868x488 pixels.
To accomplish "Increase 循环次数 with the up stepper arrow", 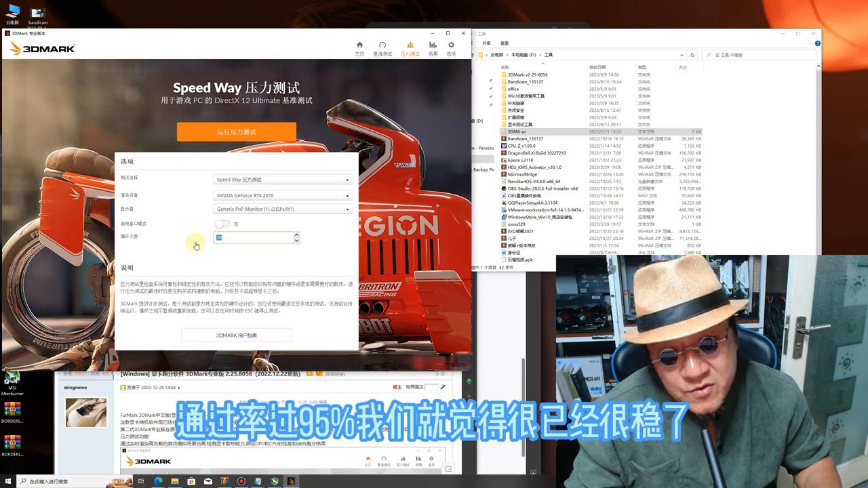I will pos(296,235).
